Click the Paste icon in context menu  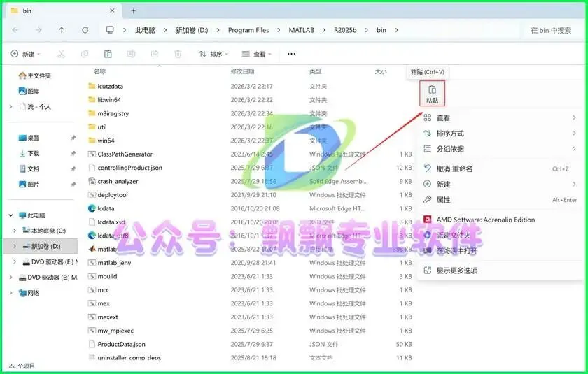click(x=432, y=94)
